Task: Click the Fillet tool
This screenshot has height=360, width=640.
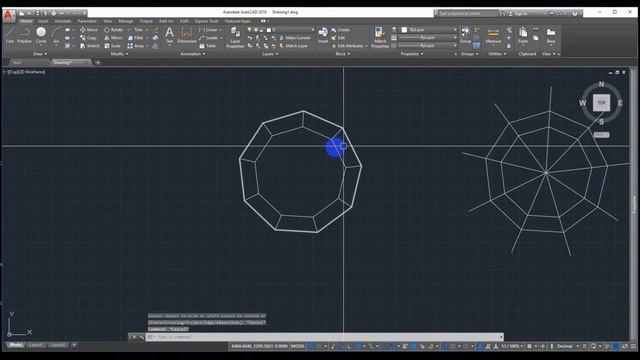Action: tap(136, 38)
